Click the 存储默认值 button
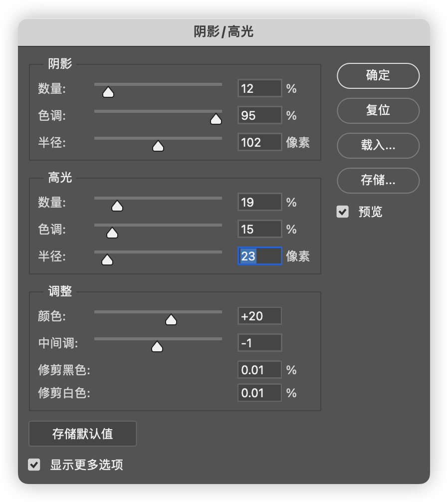Screen dimensions: 448x502 coord(82,434)
